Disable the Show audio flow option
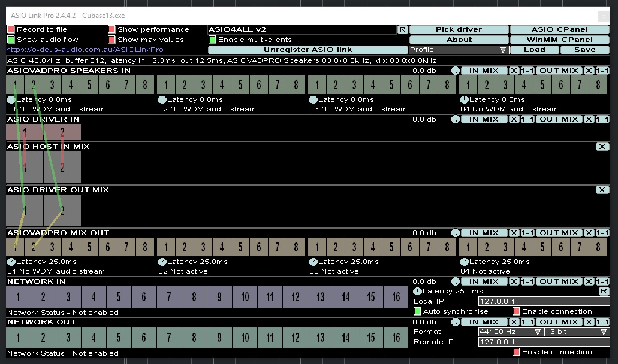This screenshot has height=364, width=618. coord(11,40)
